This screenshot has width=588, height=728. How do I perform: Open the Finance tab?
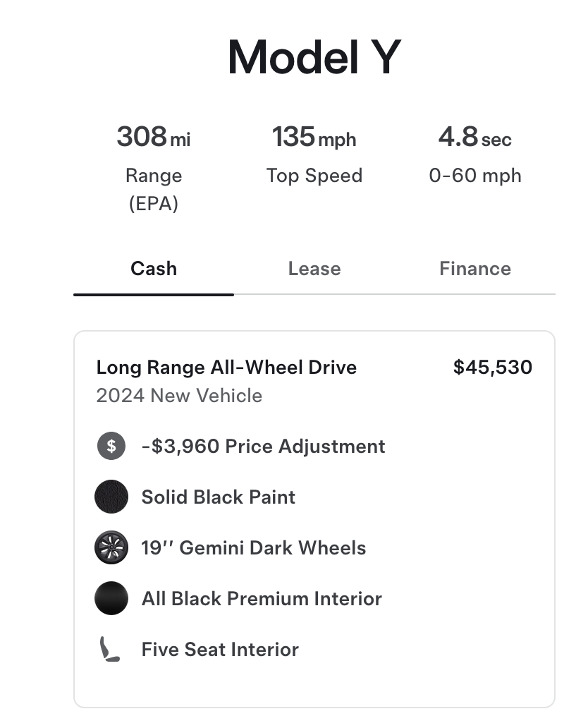pyautogui.click(x=475, y=269)
